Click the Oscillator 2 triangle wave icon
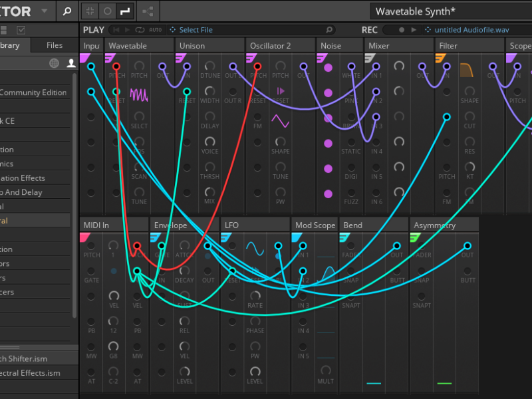532x399 pixels. pyautogui.click(x=280, y=122)
